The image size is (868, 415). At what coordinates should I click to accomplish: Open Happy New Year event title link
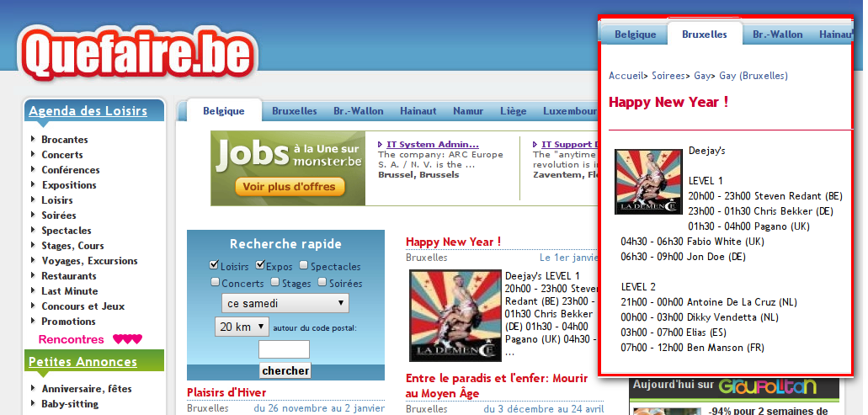pyautogui.click(x=454, y=242)
